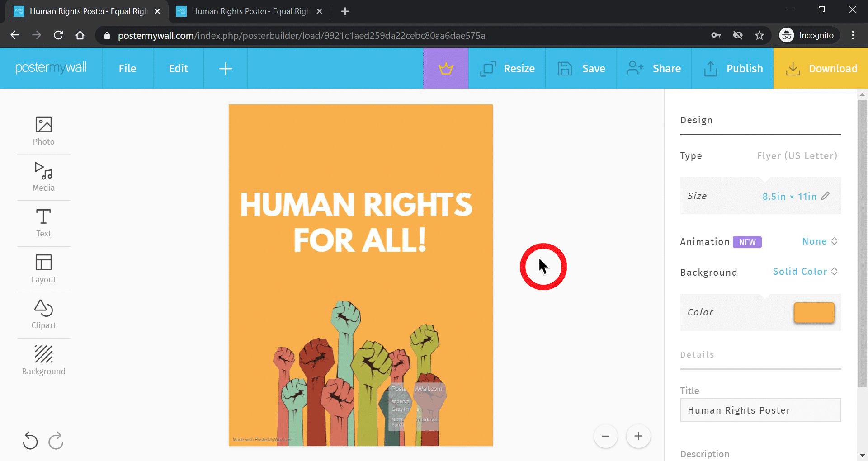Screen dimensions: 868x461
Task: Save the poster design
Action: point(581,68)
